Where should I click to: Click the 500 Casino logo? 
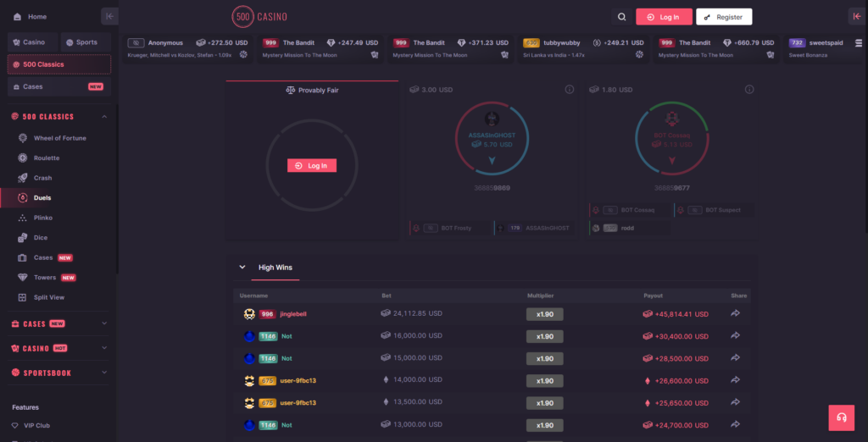tap(259, 17)
